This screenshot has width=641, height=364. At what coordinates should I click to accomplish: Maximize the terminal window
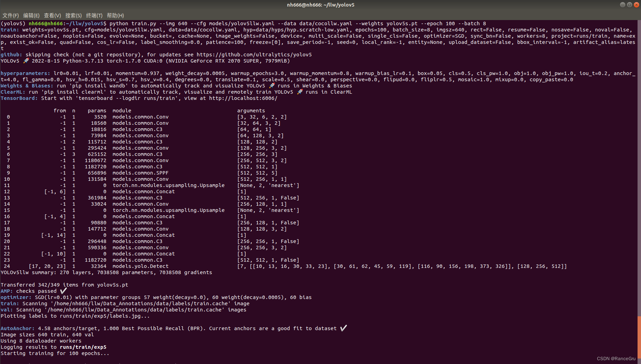pos(630,4)
